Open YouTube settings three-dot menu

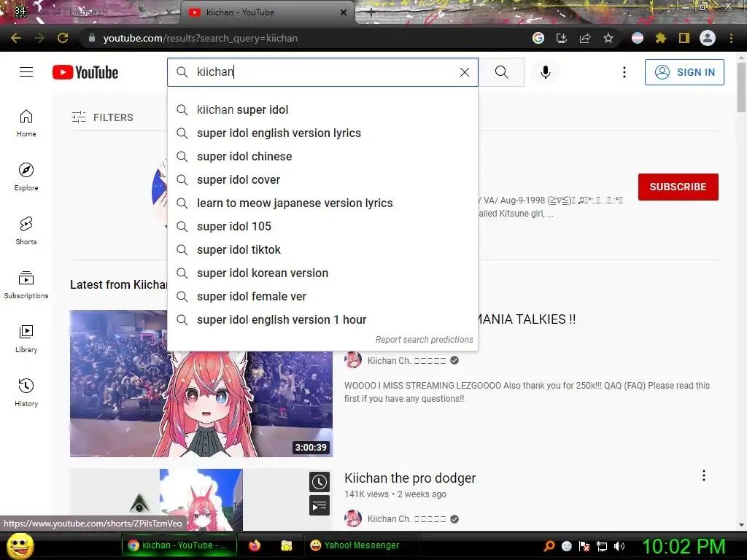click(x=624, y=72)
